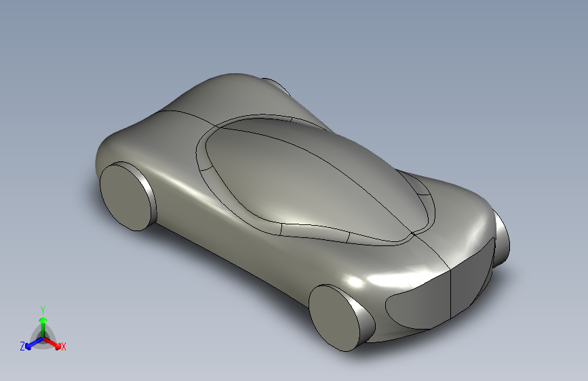Click the blue Z axis of the orientation triad

[x=34, y=343]
